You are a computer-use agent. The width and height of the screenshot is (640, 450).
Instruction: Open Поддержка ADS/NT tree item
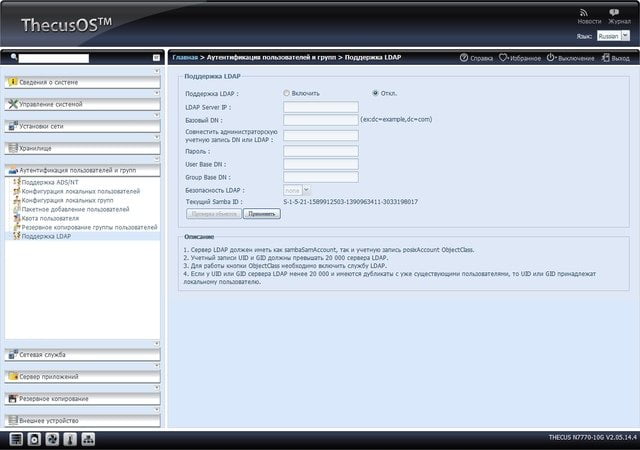point(50,182)
